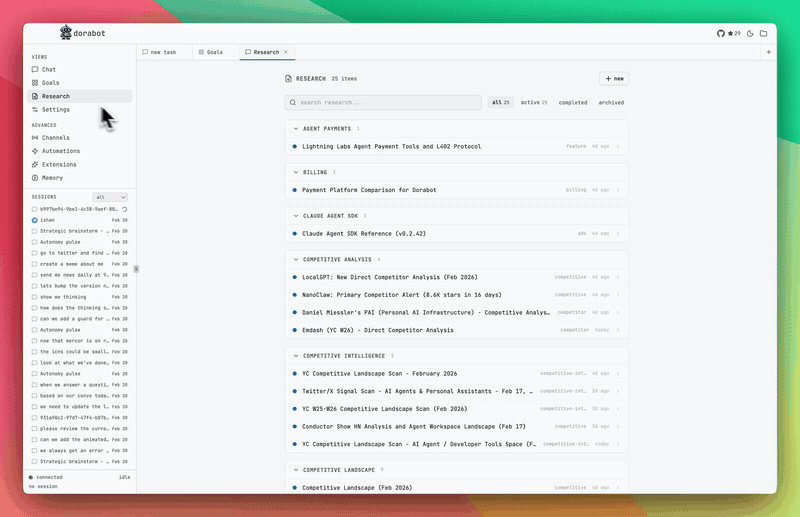Open Twitter/X Signal Scan item

point(457,391)
